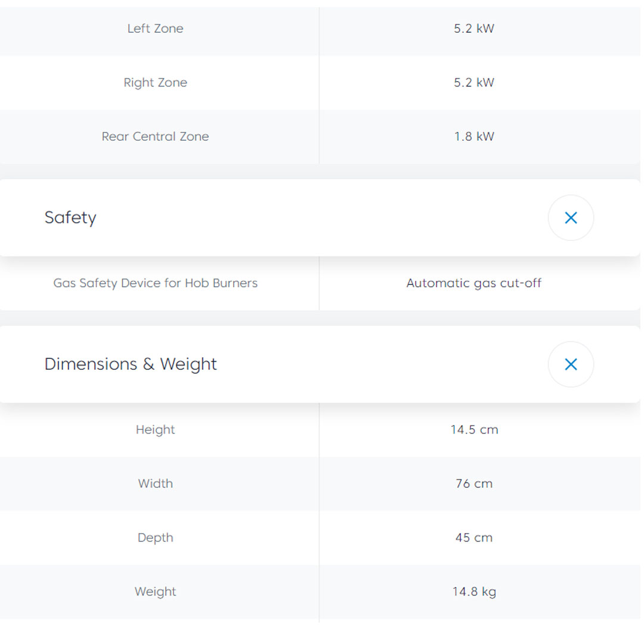The image size is (644, 644).
Task: Click the Depth row label
Action: point(155,538)
